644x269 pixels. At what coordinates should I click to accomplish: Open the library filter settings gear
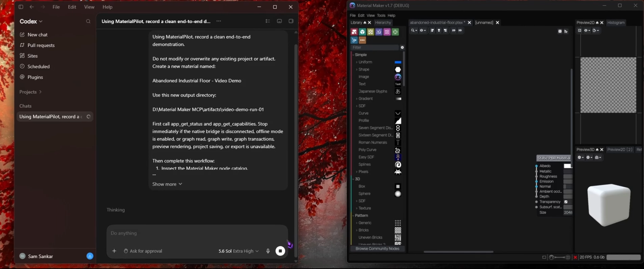pos(402,48)
